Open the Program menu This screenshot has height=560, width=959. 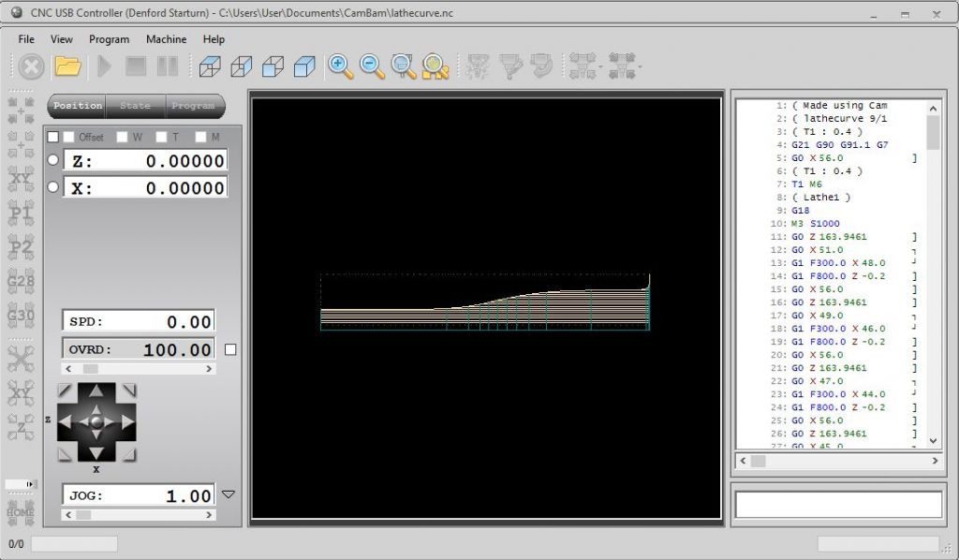coord(109,39)
